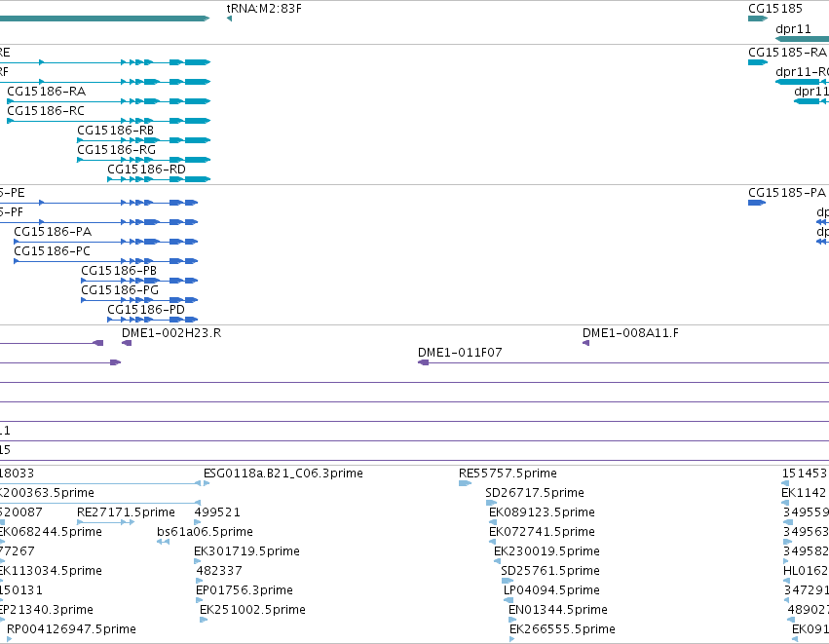Click the CG15186-RA transcript label

click(46, 92)
